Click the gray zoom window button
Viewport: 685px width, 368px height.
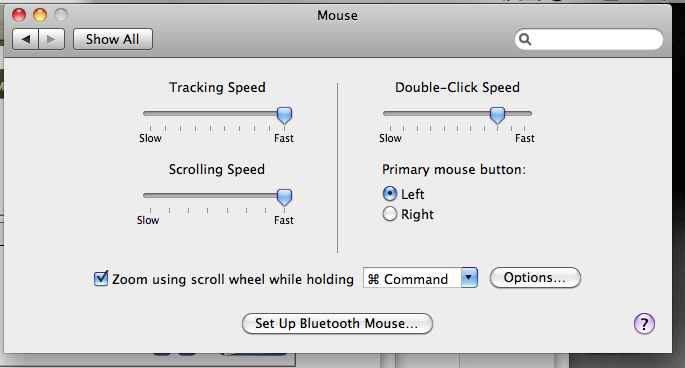click(x=61, y=15)
